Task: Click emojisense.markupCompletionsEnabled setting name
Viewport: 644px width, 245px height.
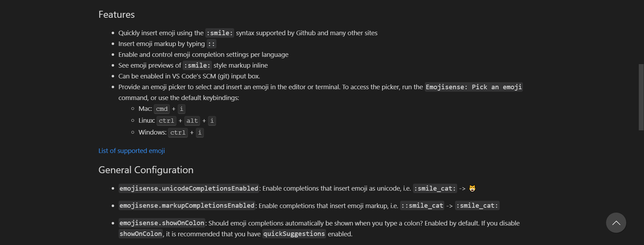Action: pyautogui.click(x=186, y=205)
